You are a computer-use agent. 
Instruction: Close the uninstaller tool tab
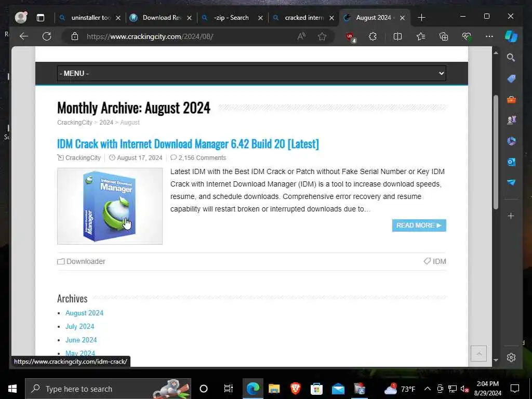pyautogui.click(x=118, y=18)
